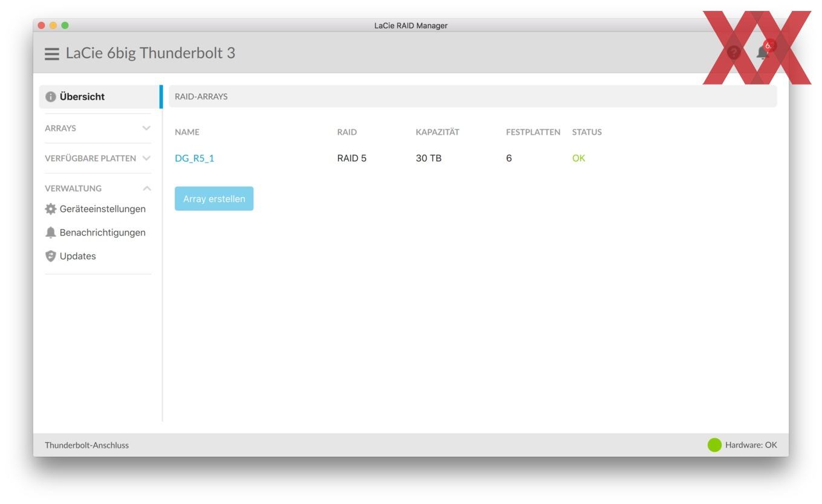The width and height of the screenshot is (822, 504).
Task: Click the Hardware: OK status text
Action: (x=751, y=445)
